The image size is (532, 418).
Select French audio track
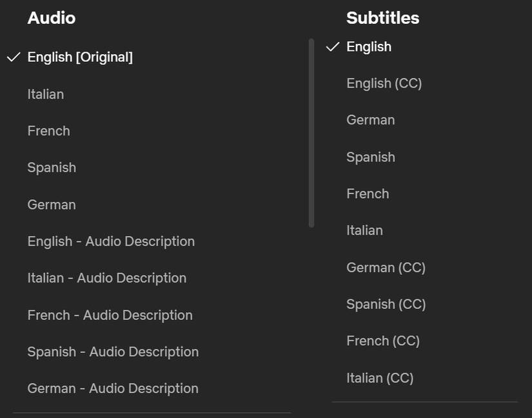tap(48, 131)
